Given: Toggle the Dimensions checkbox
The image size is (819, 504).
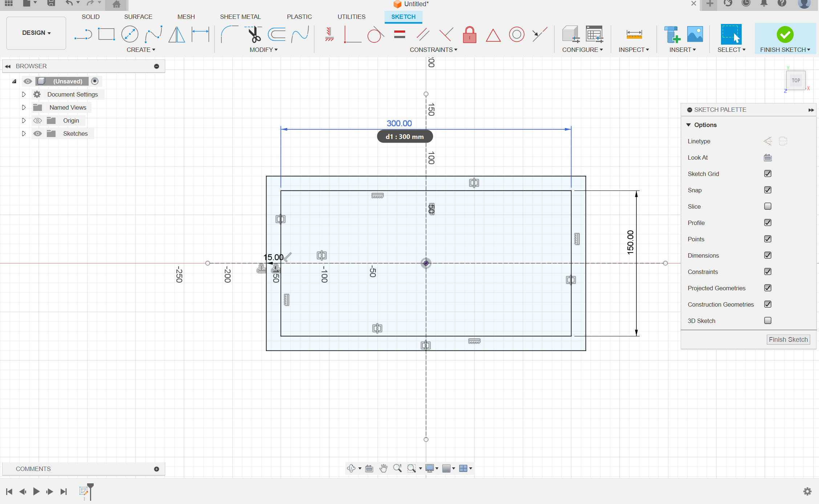Looking at the screenshot, I should point(767,255).
